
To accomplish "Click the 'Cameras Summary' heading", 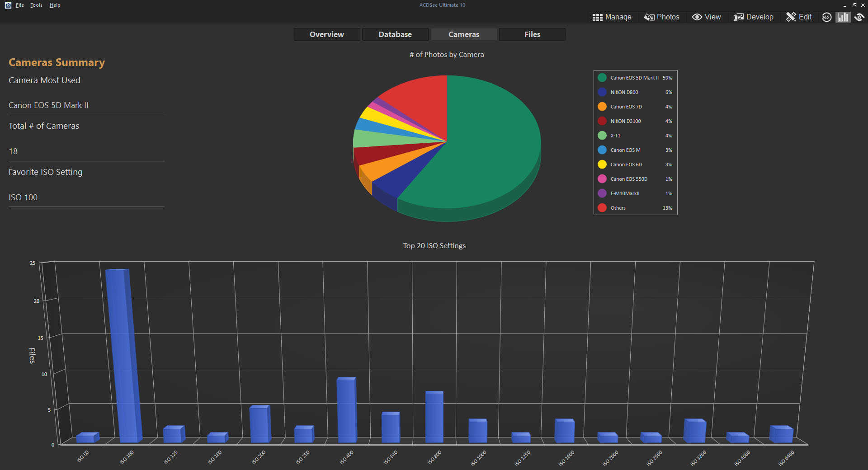I will point(57,62).
